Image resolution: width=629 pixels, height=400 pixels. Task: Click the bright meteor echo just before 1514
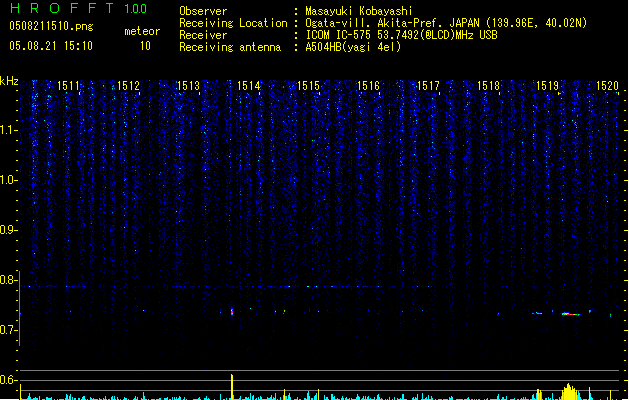tap(232, 312)
